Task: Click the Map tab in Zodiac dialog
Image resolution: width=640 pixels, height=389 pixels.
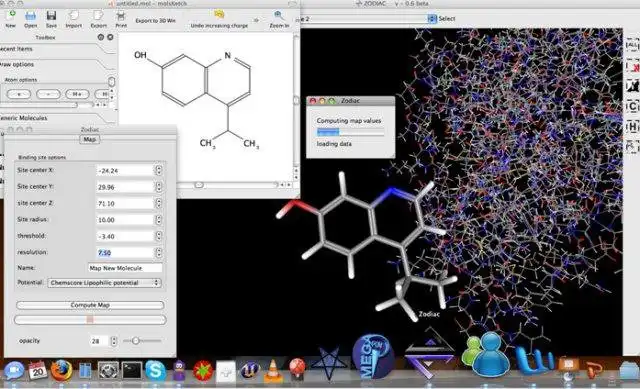Action: tap(89, 140)
